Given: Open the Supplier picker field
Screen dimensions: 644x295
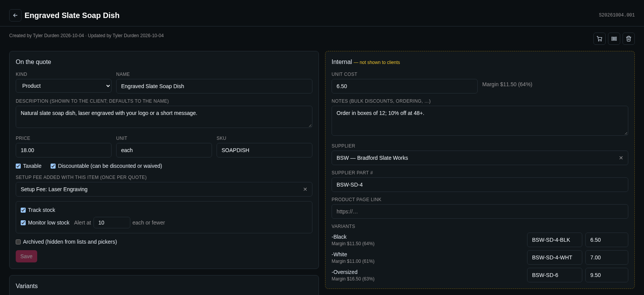Looking at the screenshot, I should point(480,158).
